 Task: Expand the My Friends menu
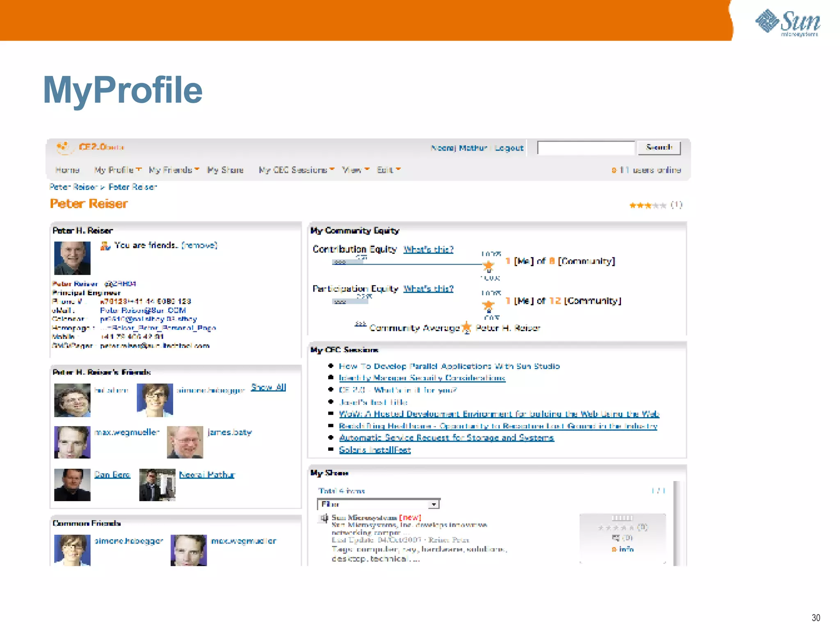point(174,170)
